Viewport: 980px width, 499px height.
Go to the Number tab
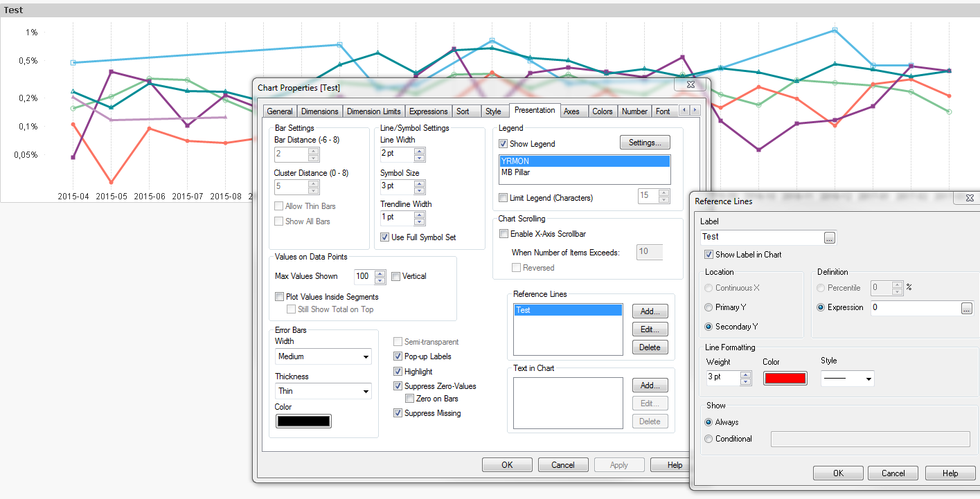(x=634, y=111)
